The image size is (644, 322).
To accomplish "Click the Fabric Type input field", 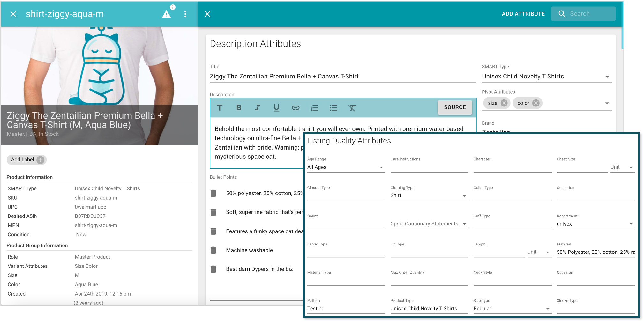I will (346, 252).
